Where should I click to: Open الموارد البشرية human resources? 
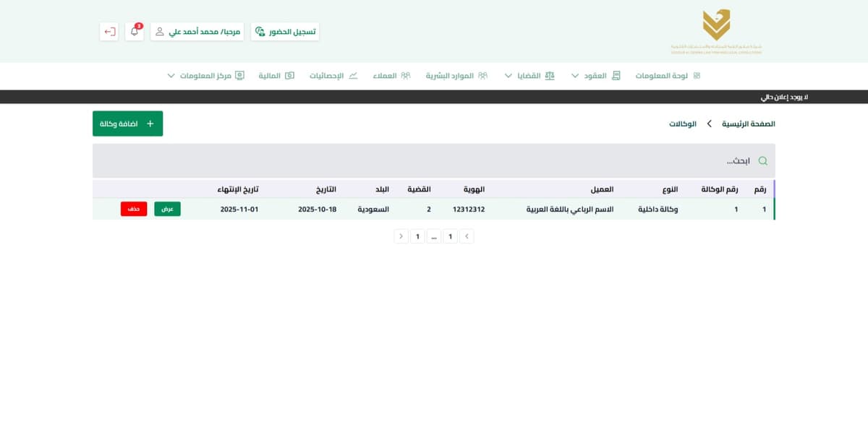click(x=456, y=76)
